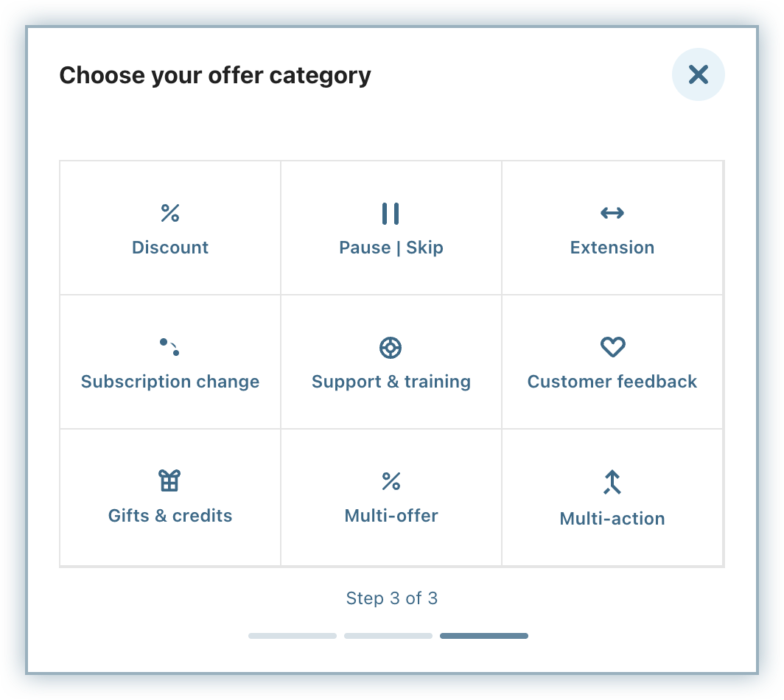This screenshot has width=784, height=700.
Task: Click the Subscription change dots icon
Action: coord(169,347)
